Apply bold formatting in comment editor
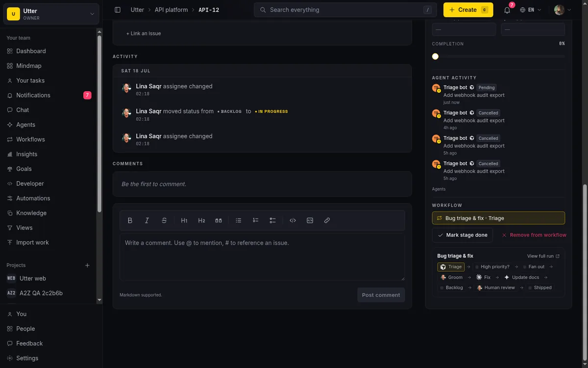 pos(130,221)
